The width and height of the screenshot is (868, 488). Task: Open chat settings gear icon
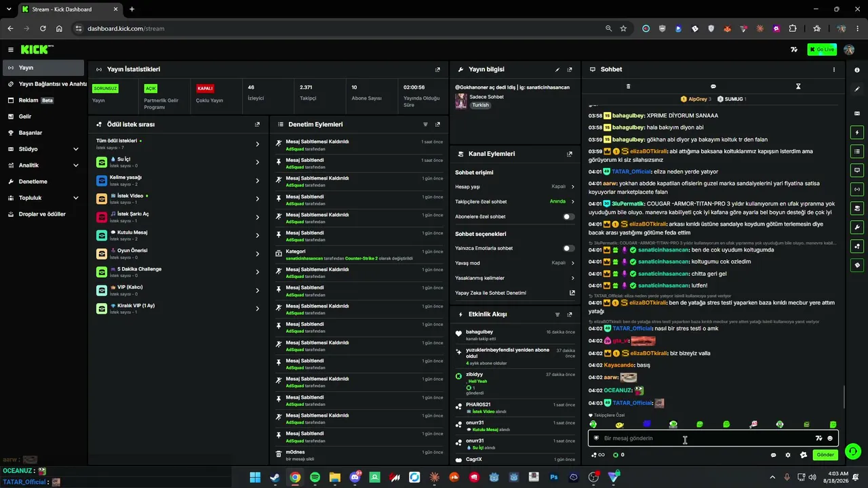click(788, 455)
